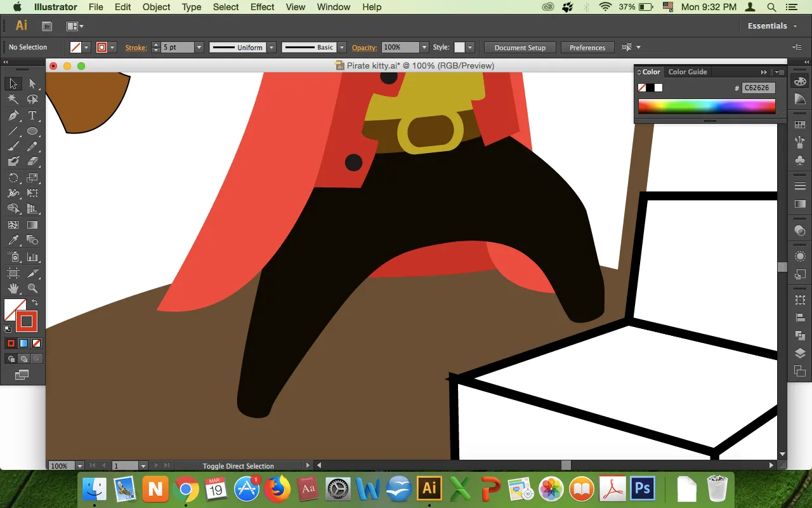
Task: Open the Essentials workspace switcher
Action: tap(771, 26)
